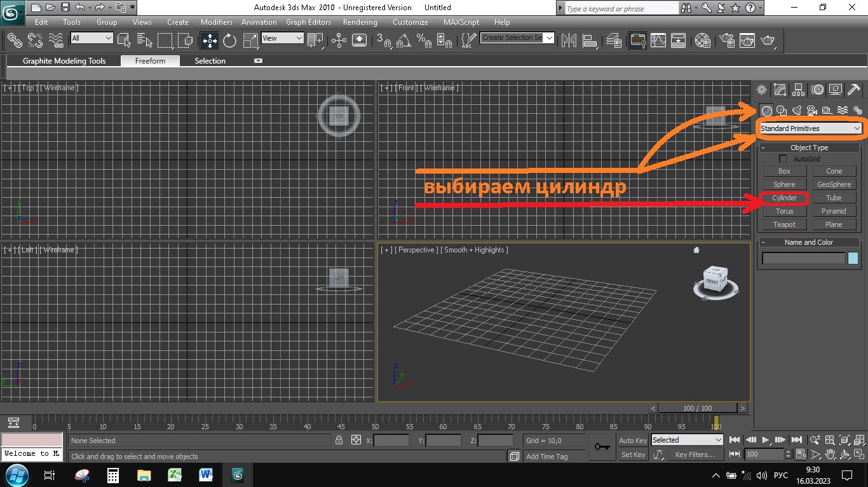The width and height of the screenshot is (868, 487).
Task: Switch to the Selection ribbon tab
Action: [210, 61]
